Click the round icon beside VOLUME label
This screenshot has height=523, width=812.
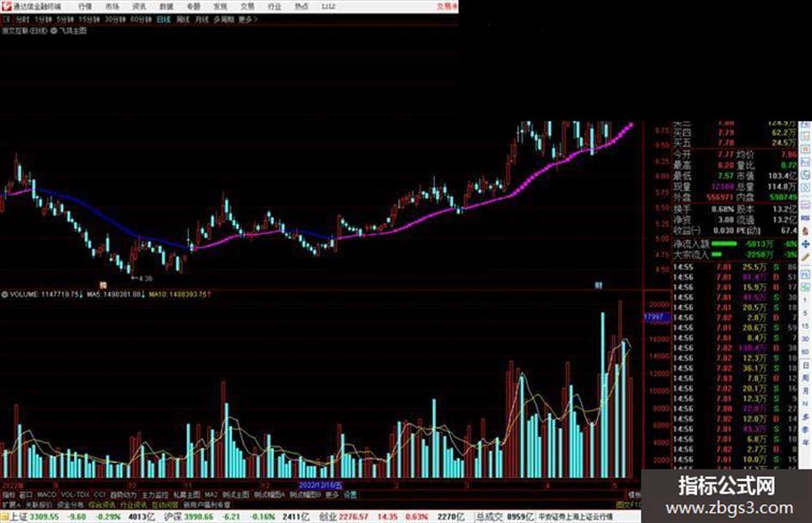4,294
